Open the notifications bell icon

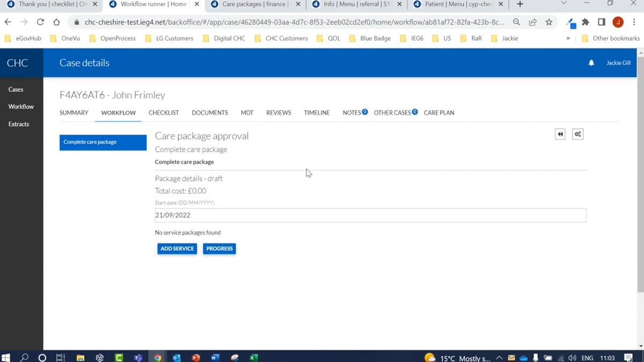[591, 63]
